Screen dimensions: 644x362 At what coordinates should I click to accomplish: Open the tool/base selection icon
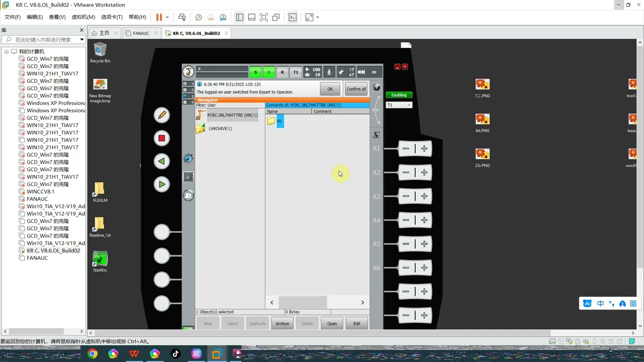pyautogui.click(x=346, y=72)
